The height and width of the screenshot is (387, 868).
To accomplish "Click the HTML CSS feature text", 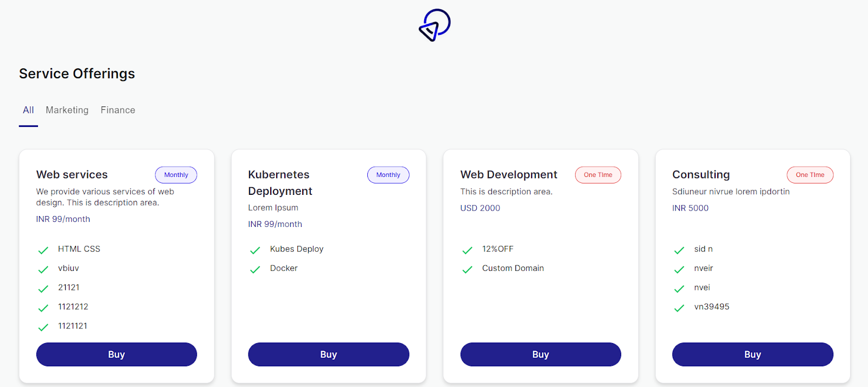I will tap(79, 249).
